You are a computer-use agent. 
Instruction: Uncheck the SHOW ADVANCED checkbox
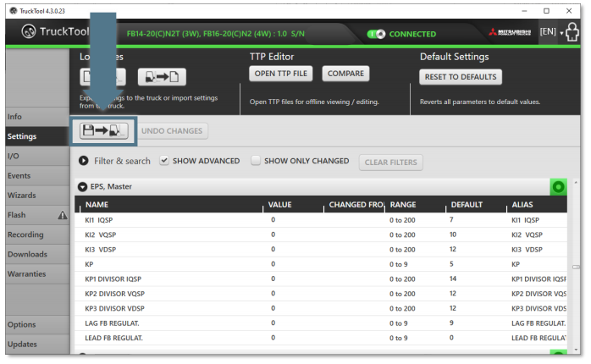(164, 161)
